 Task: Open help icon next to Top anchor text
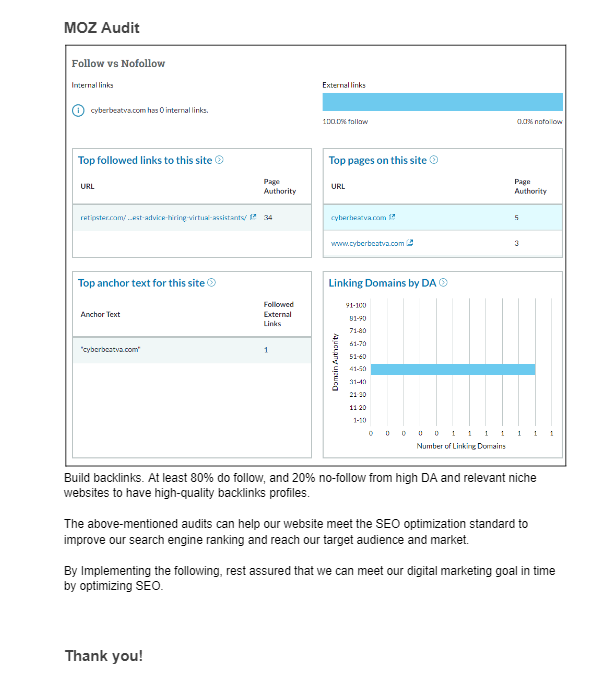click(x=211, y=283)
